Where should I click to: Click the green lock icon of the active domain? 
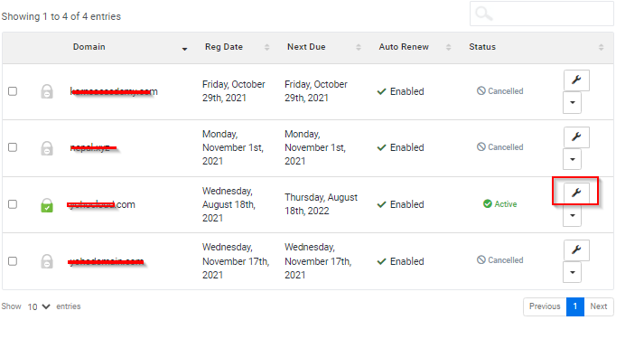point(47,205)
